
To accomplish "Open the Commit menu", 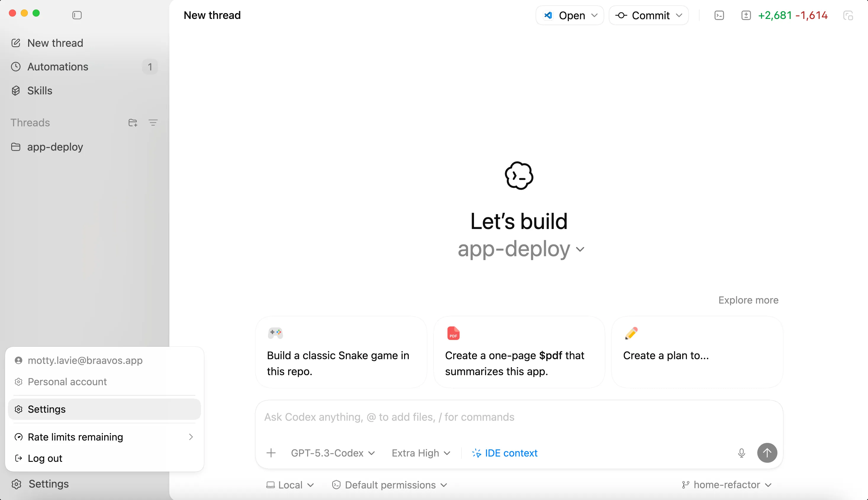I will 648,15.
